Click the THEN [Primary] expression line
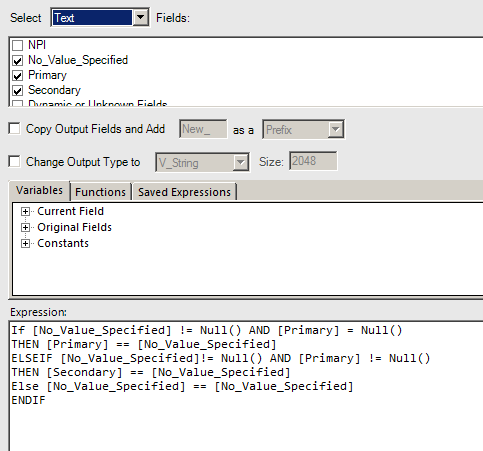The width and height of the screenshot is (483, 451). point(144,344)
